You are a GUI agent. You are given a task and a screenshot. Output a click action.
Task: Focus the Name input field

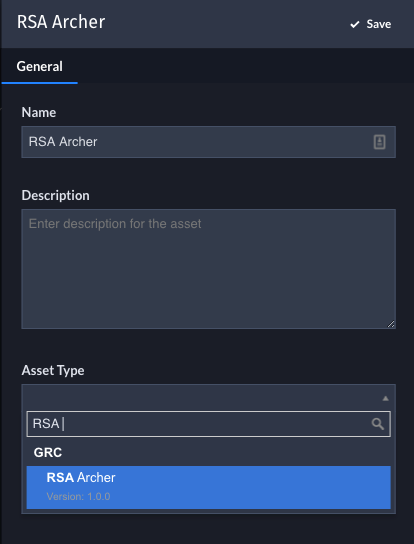click(x=208, y=142)
